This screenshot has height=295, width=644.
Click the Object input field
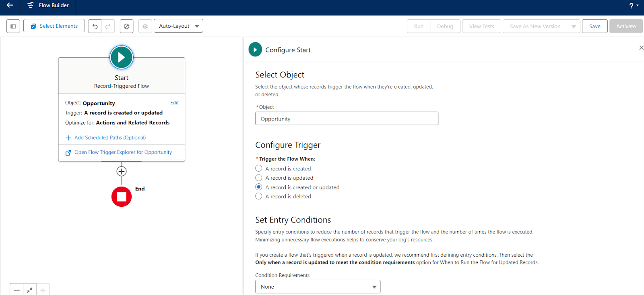pyautogui.click(x=347, y=118)
